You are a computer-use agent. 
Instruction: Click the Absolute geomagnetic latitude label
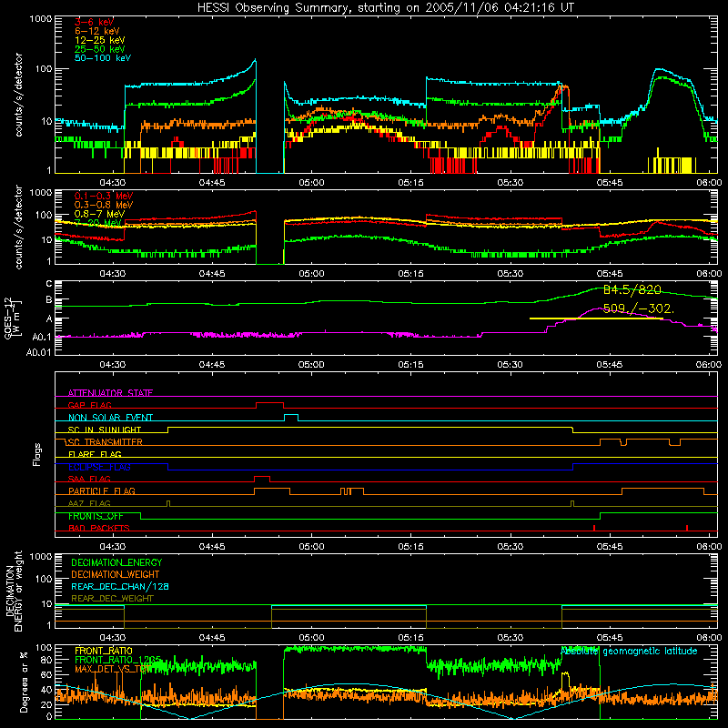tap(629, 652)
